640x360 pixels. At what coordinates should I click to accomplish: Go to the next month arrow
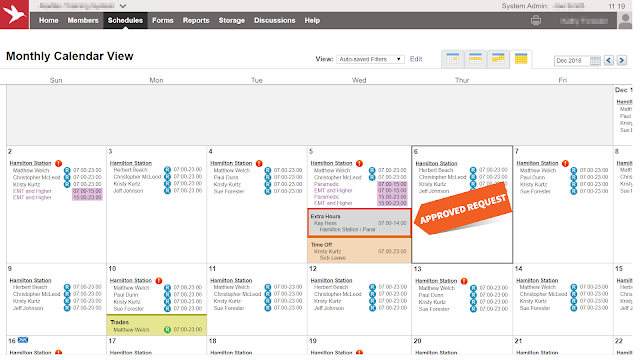(622, 60)
